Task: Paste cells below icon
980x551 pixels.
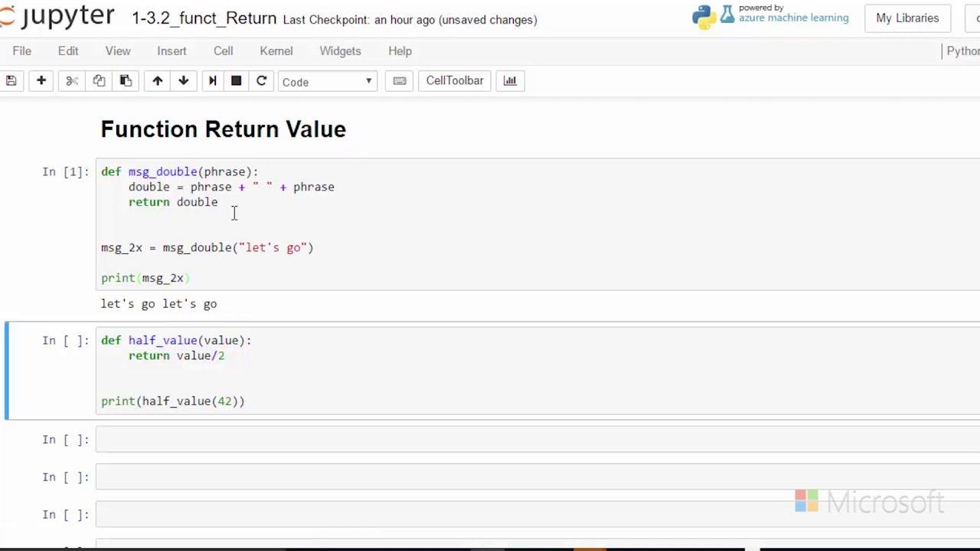Action: 126,80
